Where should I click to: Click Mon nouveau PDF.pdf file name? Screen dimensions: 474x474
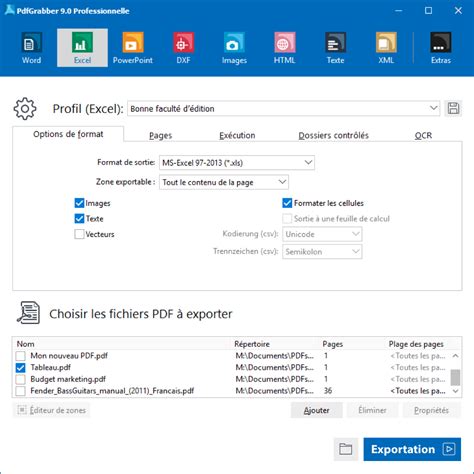pyautogui.click(x=69, y=356)
